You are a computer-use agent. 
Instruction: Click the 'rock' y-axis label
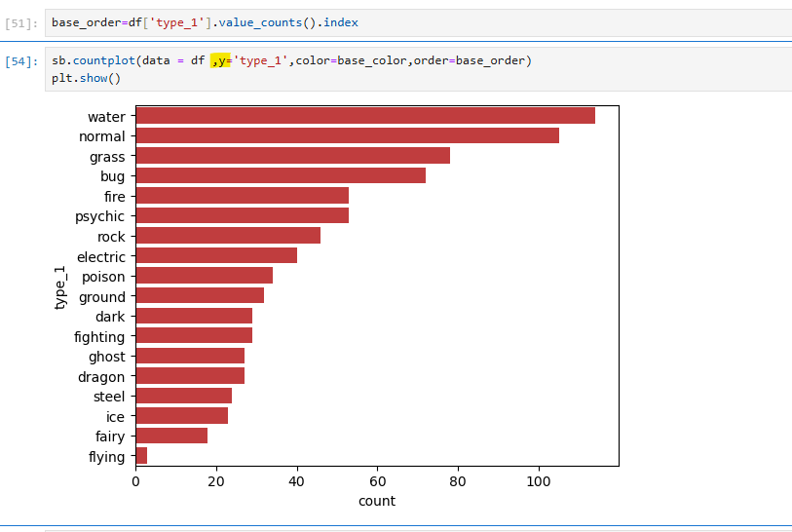click(x=111, y=237)
